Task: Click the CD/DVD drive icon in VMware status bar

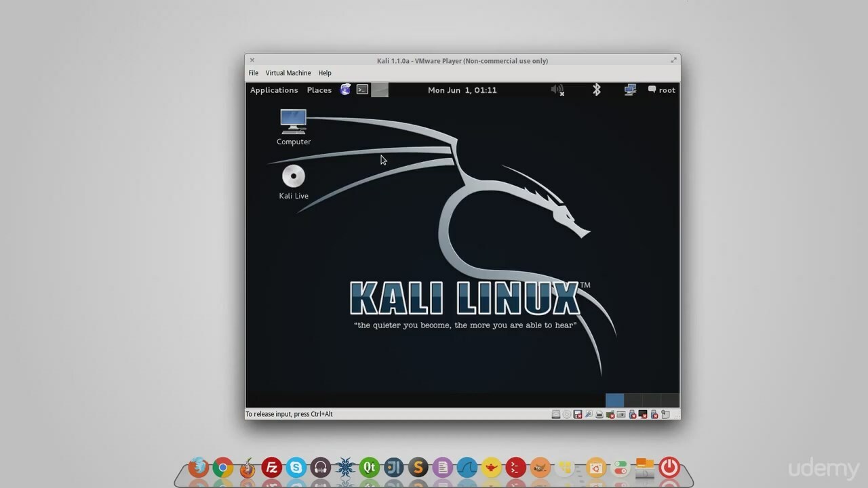Action: (x=567, y=414)
